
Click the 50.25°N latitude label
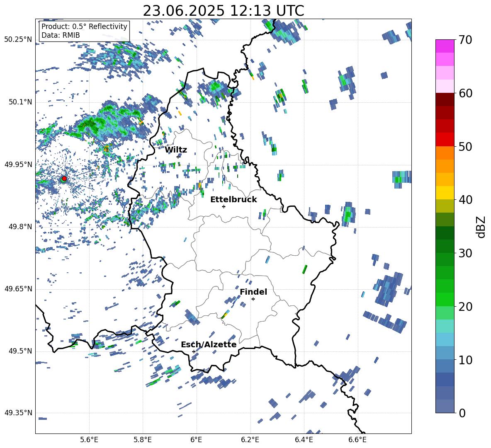click(x=18, y=40)
